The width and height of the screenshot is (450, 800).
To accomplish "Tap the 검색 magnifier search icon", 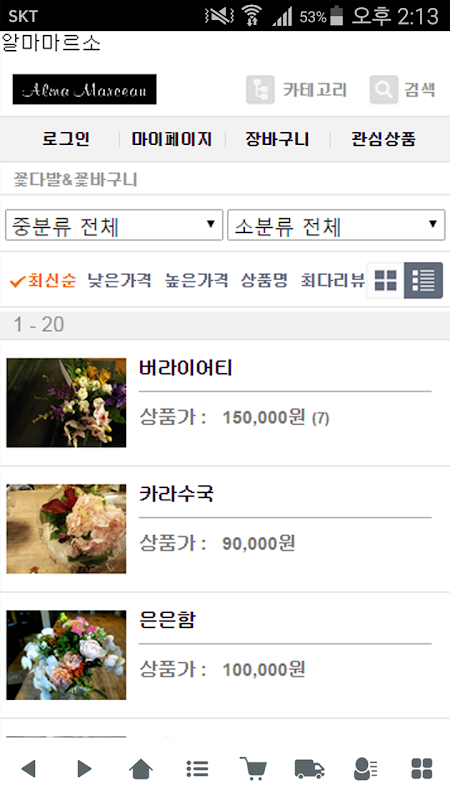I will click(x=384, y=90).
